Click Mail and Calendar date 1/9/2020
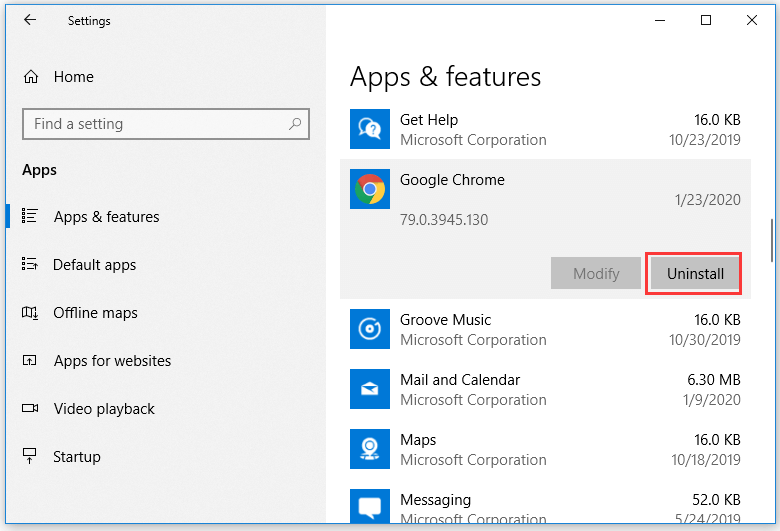The image size is (780, 531). [712, 400]
